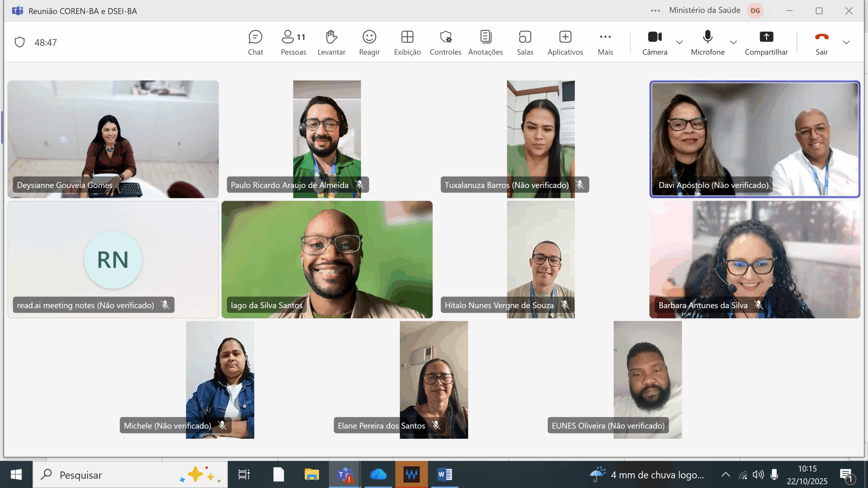Expand camera options dropdown arrow
Viewport: 868px width, 488px height.
679,42
